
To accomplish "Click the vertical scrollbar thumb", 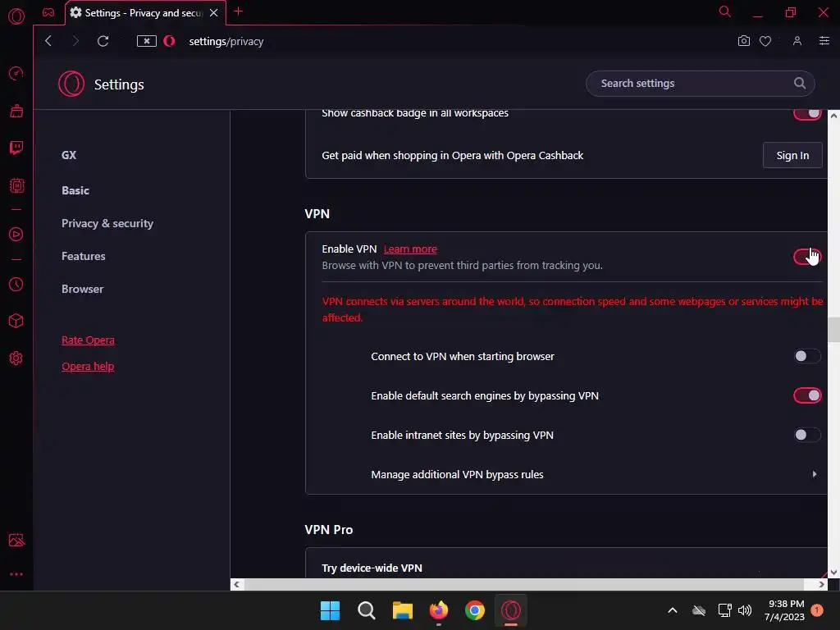I will click(x=833, y=330).
